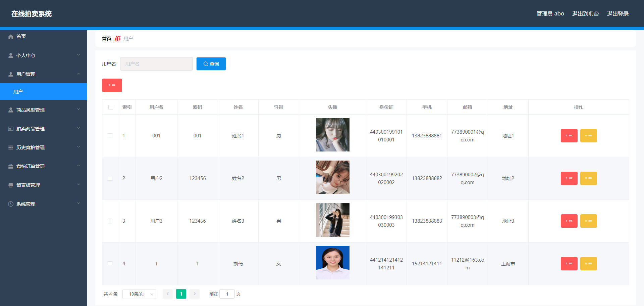Click 退出登录 to log out

click(618, 14)
